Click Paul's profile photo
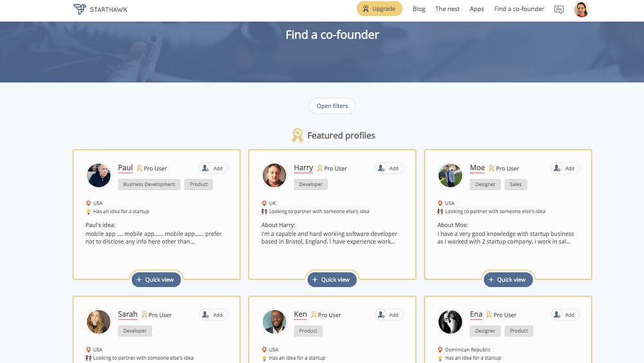This screenshot has width=644, height=363. click(99, 175)
